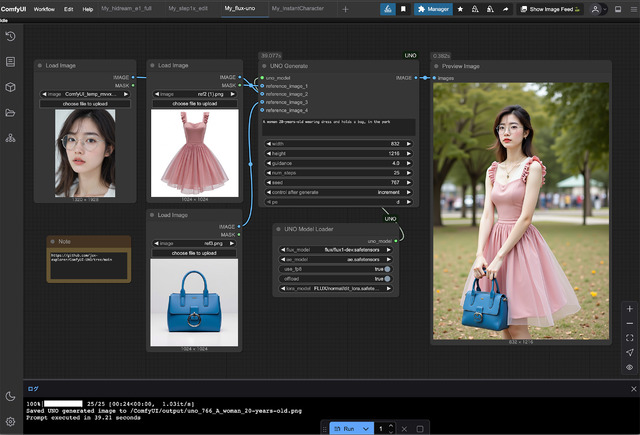The image size is (640, 435).
Task: Toggle use_fp8 switch in UNO Model Loader
Action: (387, 269)
